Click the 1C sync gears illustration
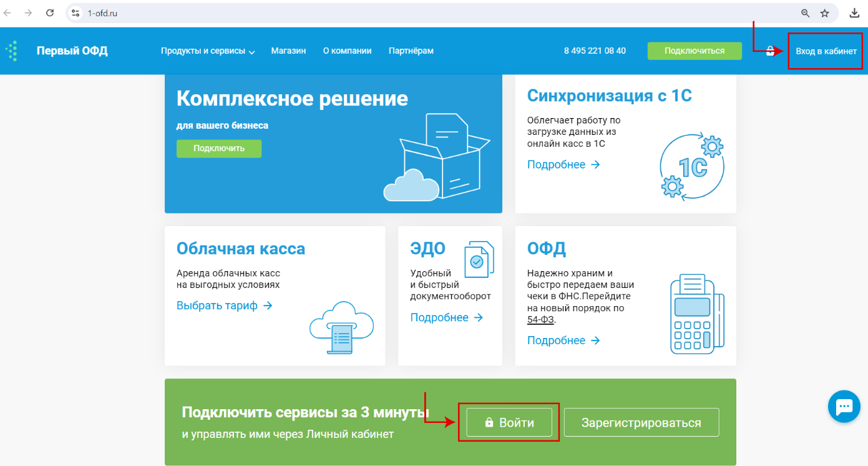 click(x=693, y=167)
